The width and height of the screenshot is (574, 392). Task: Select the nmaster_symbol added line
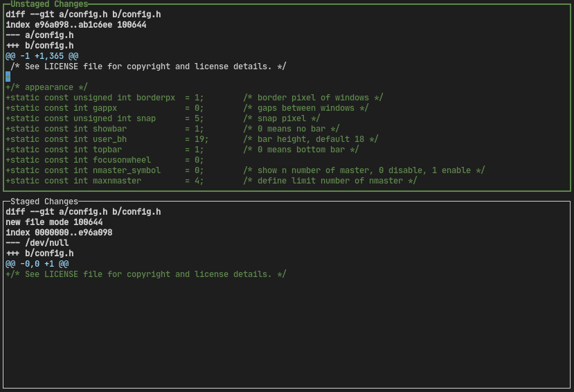point(245,170)
